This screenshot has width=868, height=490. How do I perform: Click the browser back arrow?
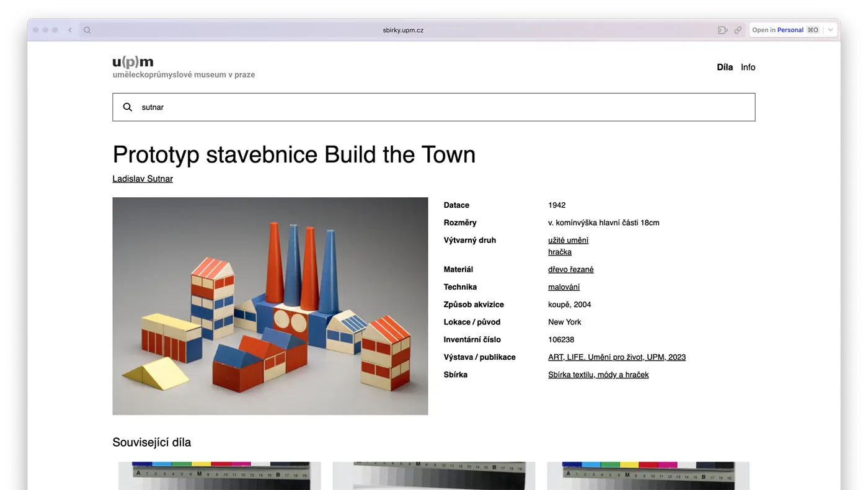70,30
